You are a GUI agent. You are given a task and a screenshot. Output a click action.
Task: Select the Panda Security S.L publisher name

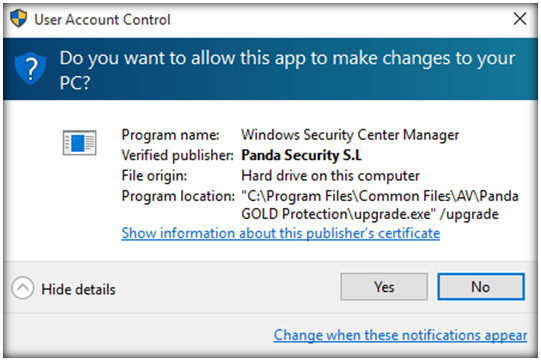(302, 155)
